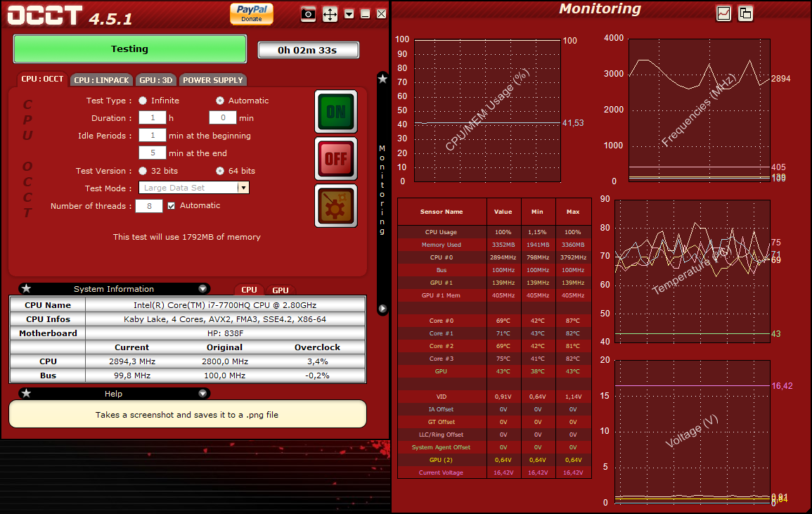Click the Temperature graph
Viewport: 812px width, 514px height.
[692, 271]
